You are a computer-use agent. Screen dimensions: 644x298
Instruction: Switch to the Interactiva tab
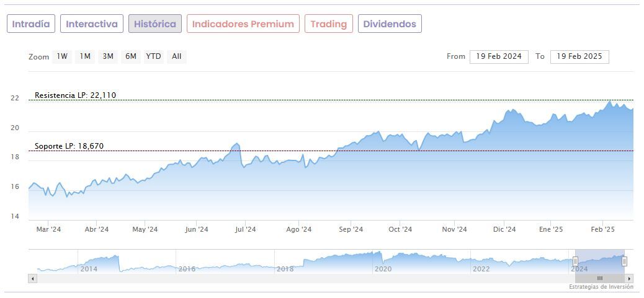click(92, 24)
